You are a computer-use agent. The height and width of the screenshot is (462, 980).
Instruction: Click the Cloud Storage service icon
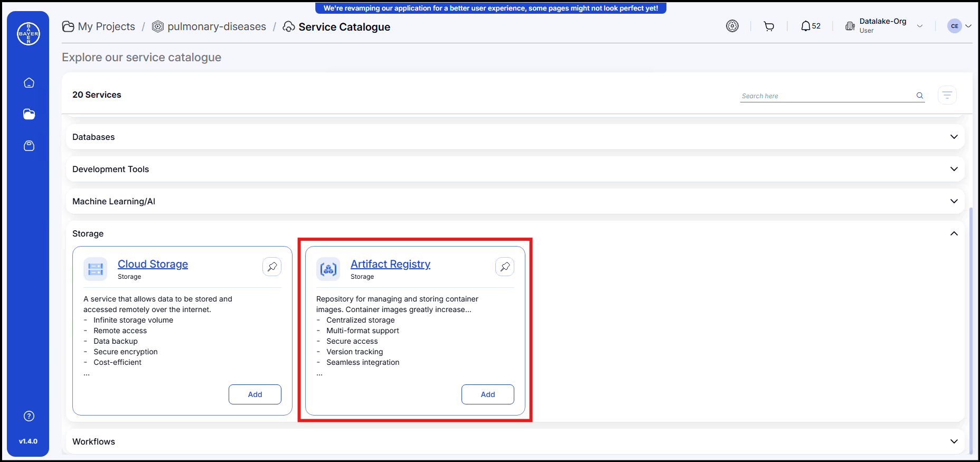96,269
